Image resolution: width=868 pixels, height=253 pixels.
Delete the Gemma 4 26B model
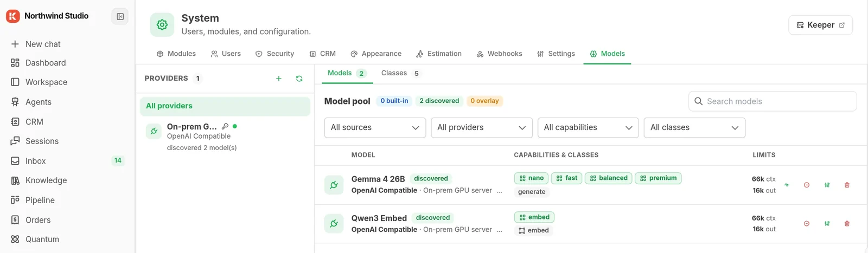[x=847, y=185]
